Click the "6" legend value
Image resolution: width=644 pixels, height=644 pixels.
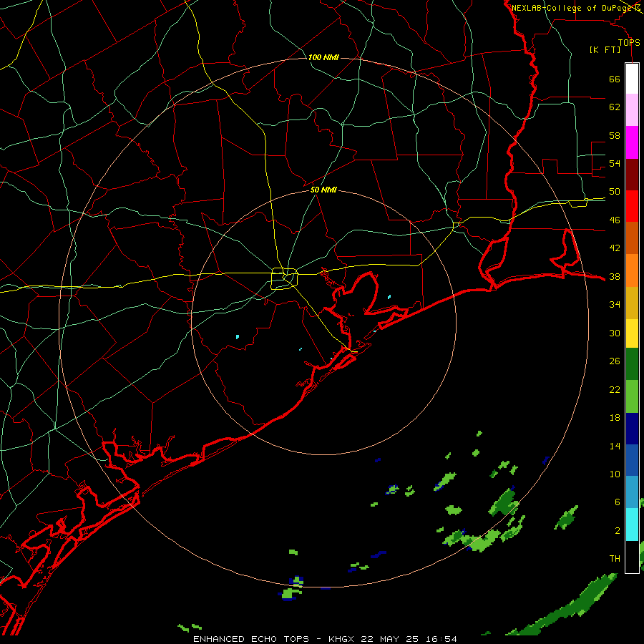pyautogui.click(x=618, y=502)
